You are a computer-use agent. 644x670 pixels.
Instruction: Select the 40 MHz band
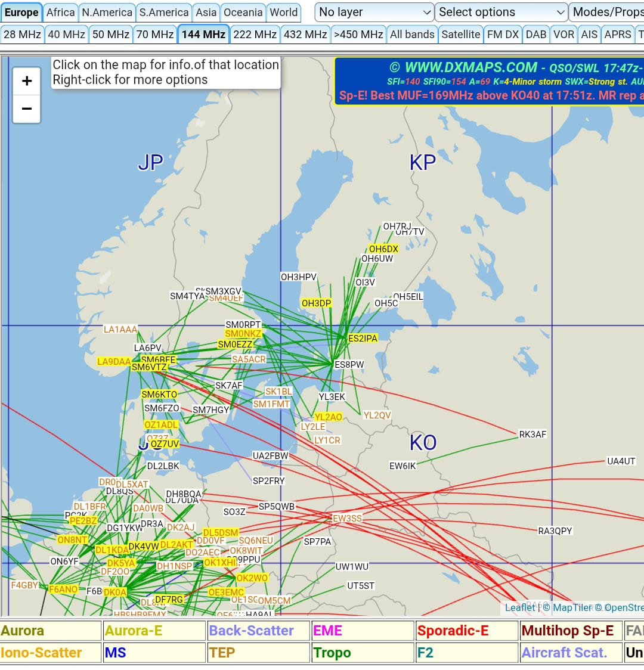point(66,34)
